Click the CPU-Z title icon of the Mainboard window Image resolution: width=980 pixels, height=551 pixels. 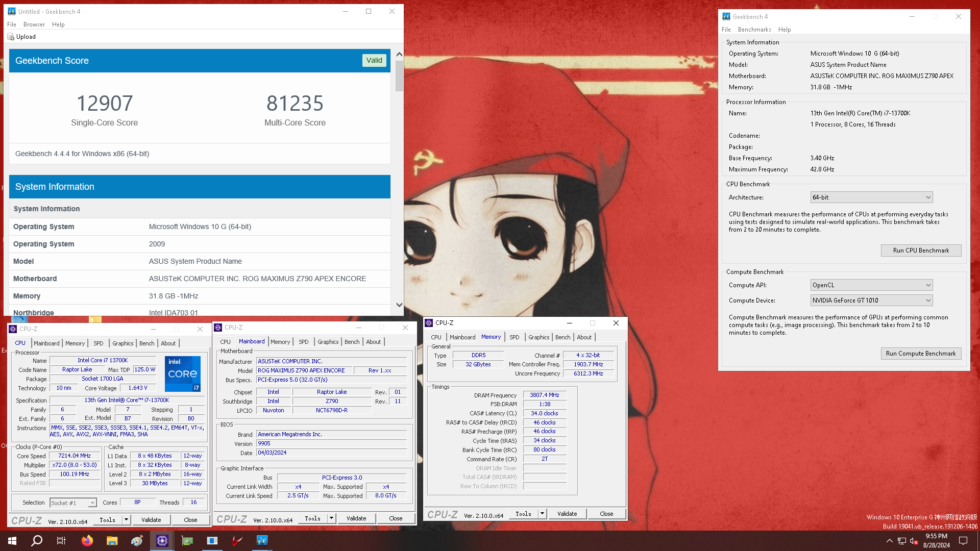point(218,328)
